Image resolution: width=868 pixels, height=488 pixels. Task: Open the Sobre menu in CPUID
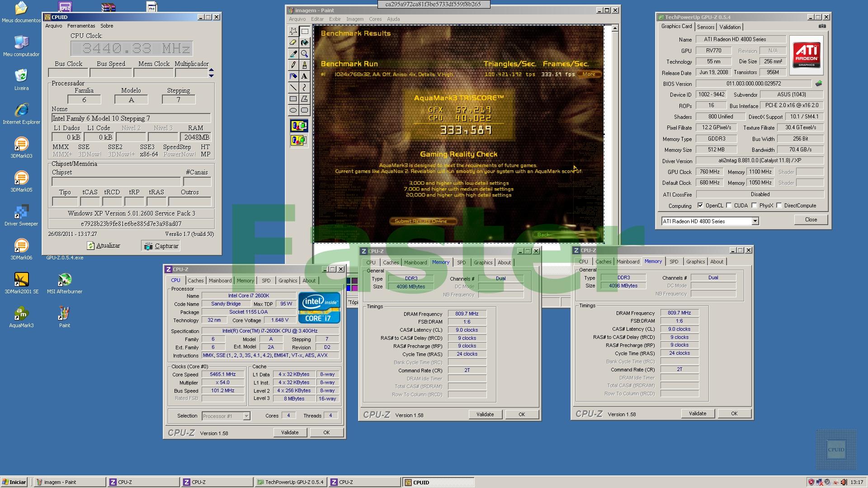tap(107, 26)
